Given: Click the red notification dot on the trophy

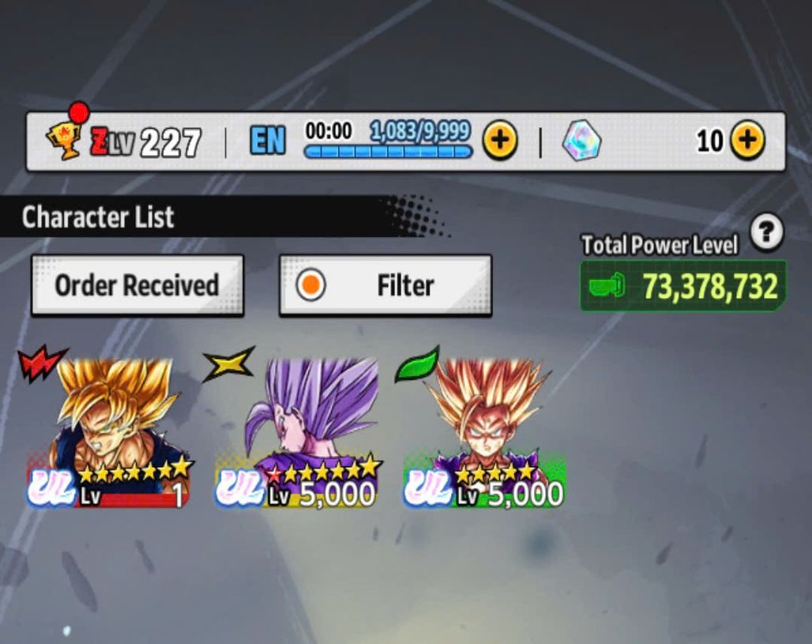Looking at the screenshot, I should coord(79,112).
